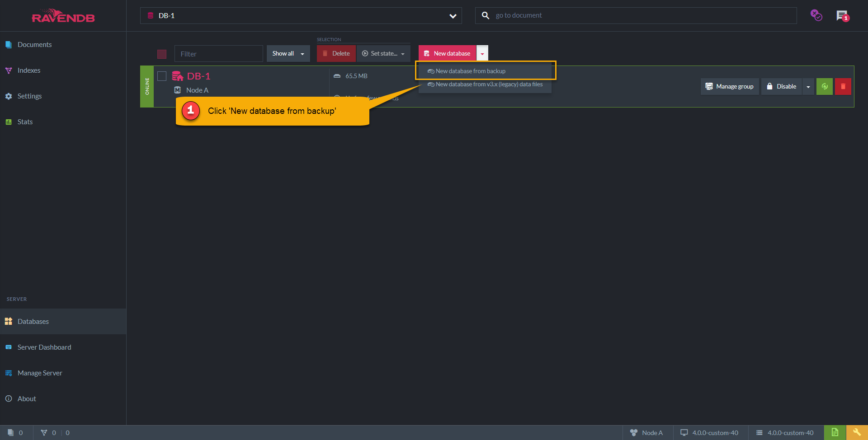Viewport: 868px width, 440px height.
Task: Click the Disable database button
Action: pos(782,87)
